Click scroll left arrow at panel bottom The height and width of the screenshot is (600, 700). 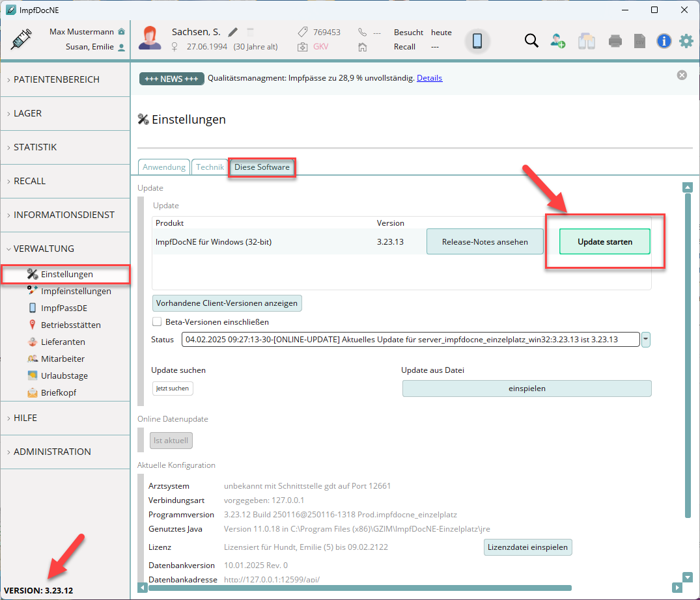[x=143, y=588]
